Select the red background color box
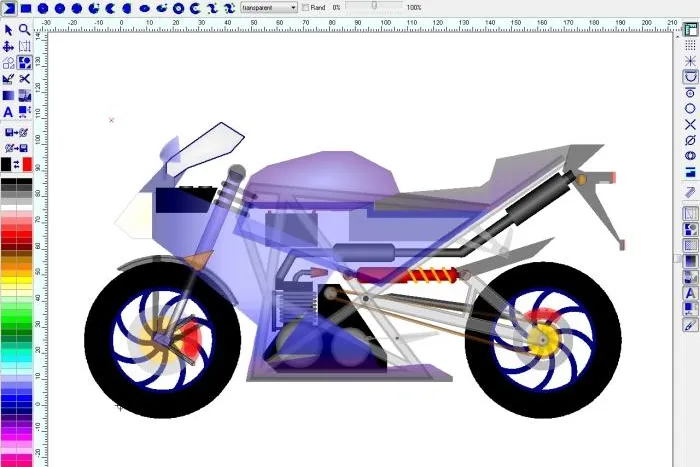Viewport: 700px width, 467px height. tap(27, 164)
